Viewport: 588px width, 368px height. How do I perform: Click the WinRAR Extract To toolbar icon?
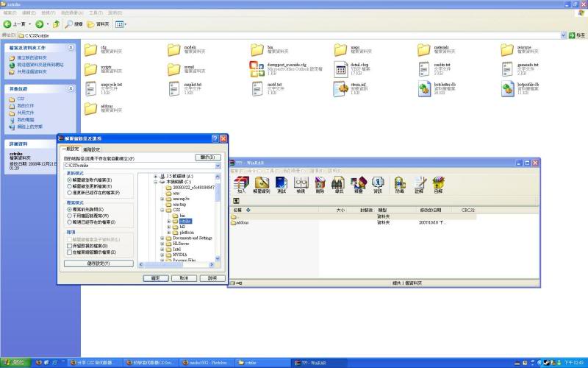(x=262, y=183)
